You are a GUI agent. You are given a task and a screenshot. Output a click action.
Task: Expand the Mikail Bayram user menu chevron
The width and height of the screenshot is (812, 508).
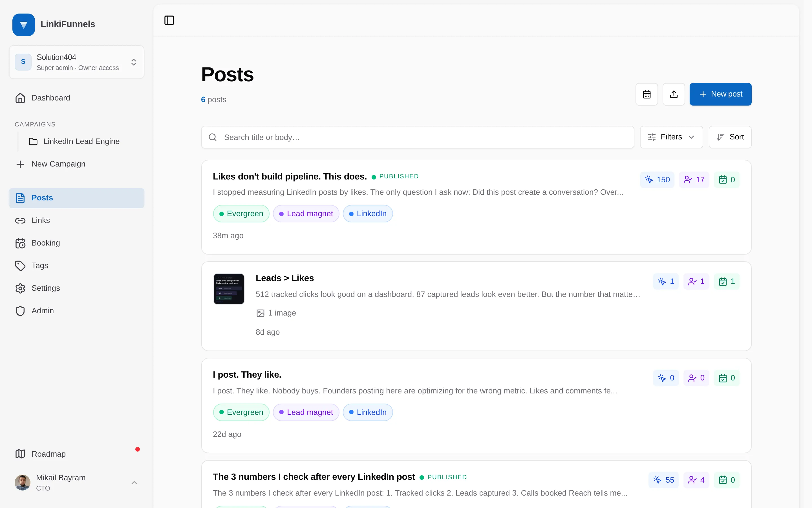click(x=134, y=483)
